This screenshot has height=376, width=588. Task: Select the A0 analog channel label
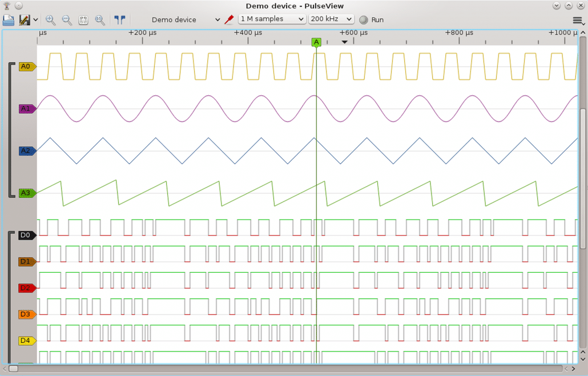[x=27, y=66]
